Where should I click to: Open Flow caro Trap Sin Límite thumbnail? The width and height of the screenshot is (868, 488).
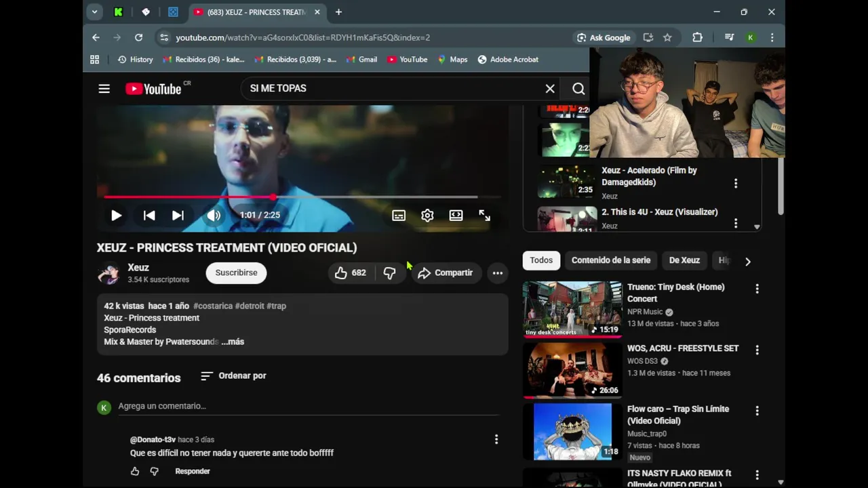point(572,431)
